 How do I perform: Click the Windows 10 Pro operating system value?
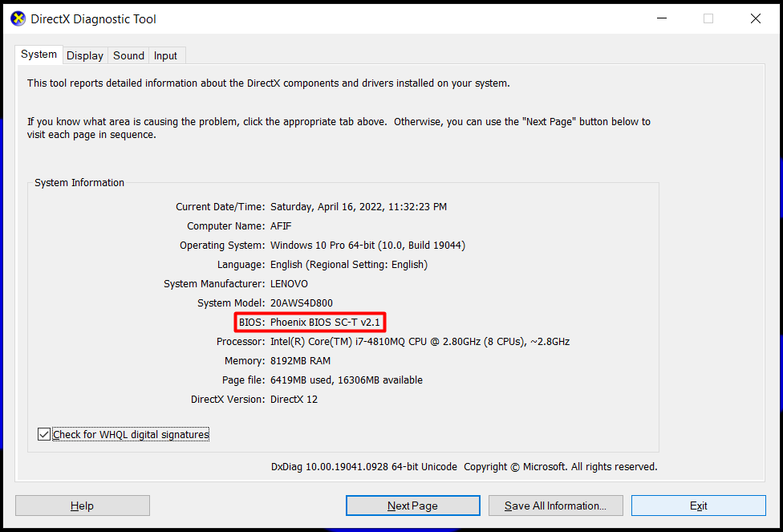click(x=367, y=246)
